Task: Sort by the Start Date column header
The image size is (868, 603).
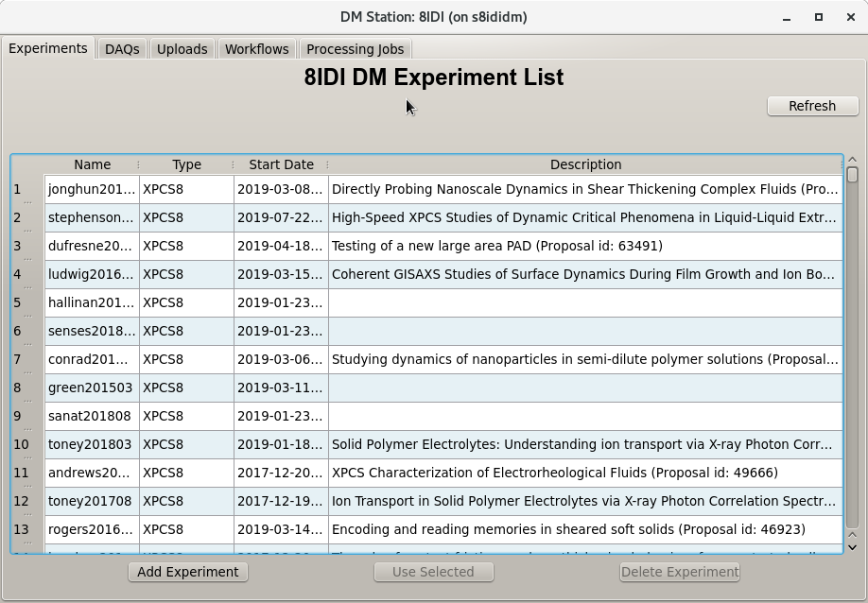Action: 281,164
